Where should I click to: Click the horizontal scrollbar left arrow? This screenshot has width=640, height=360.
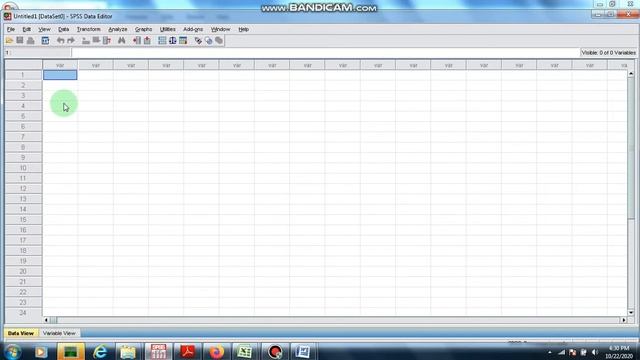point(46,320)
